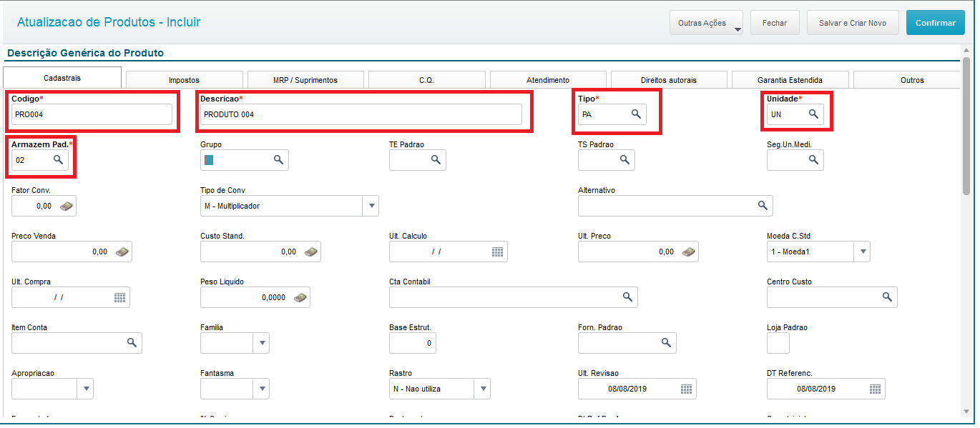Click the Tipo field search magnifier
Screen dimensions: 980x428
point(636,114)
